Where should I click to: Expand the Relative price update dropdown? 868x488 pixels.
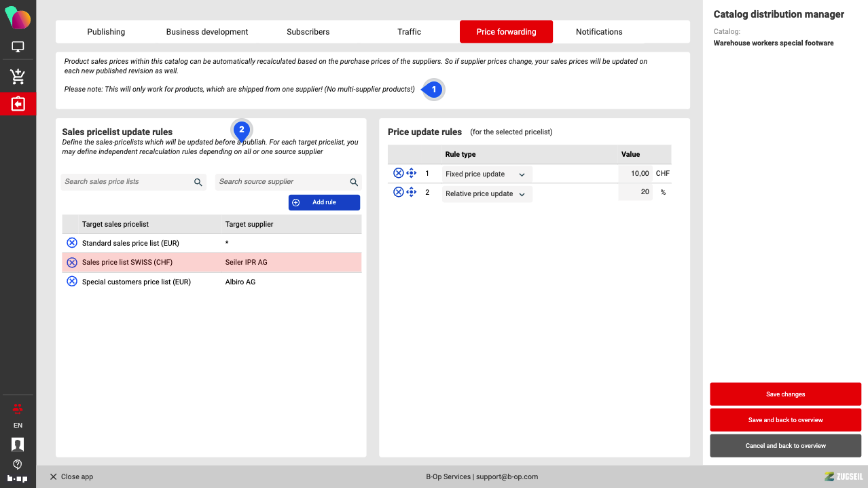click(486, 194)
